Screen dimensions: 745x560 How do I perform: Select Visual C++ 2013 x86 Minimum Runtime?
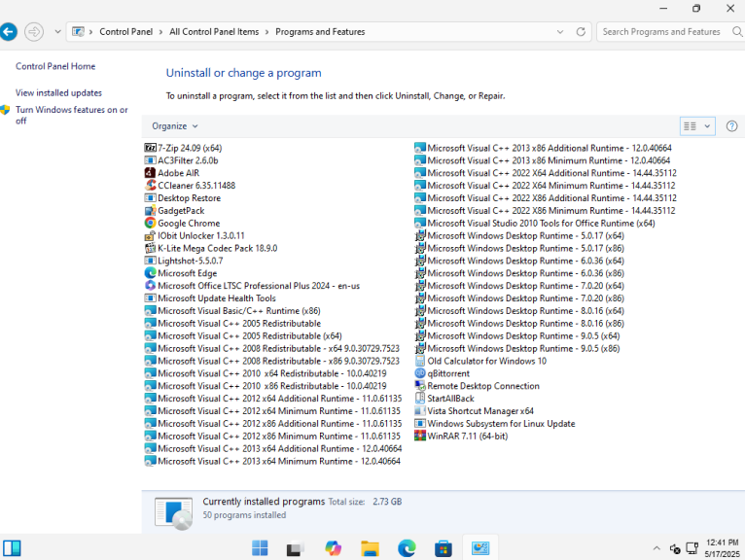542,160
